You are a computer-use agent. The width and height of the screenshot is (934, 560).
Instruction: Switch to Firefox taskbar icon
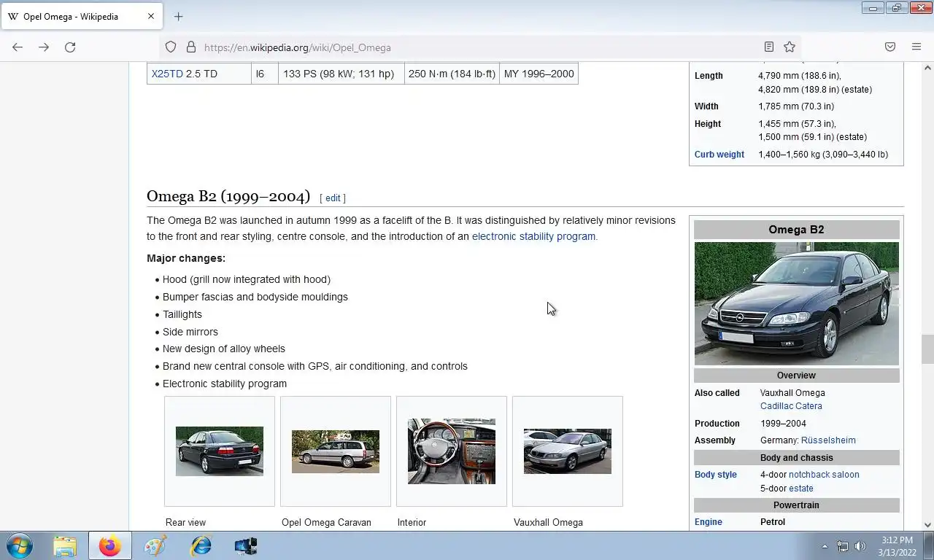pos(110,545)
